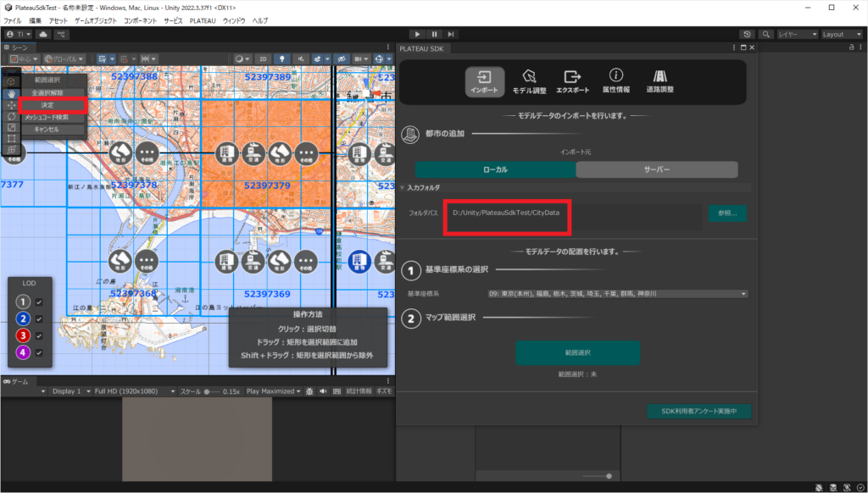This screenshot has width=868, height=493.
Task: Click the 決定 confirm button
Action: click(47, 105)
